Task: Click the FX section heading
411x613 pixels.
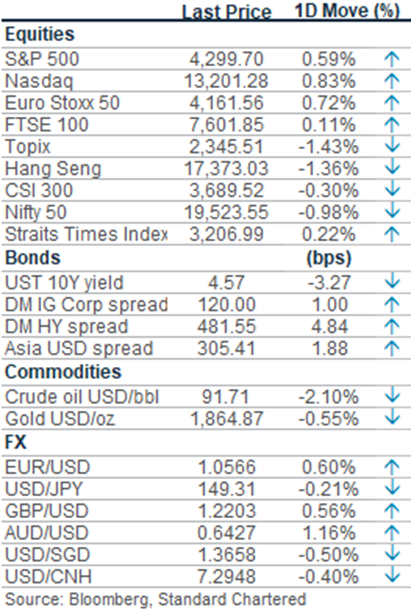Action: click(x=16, y=443)
